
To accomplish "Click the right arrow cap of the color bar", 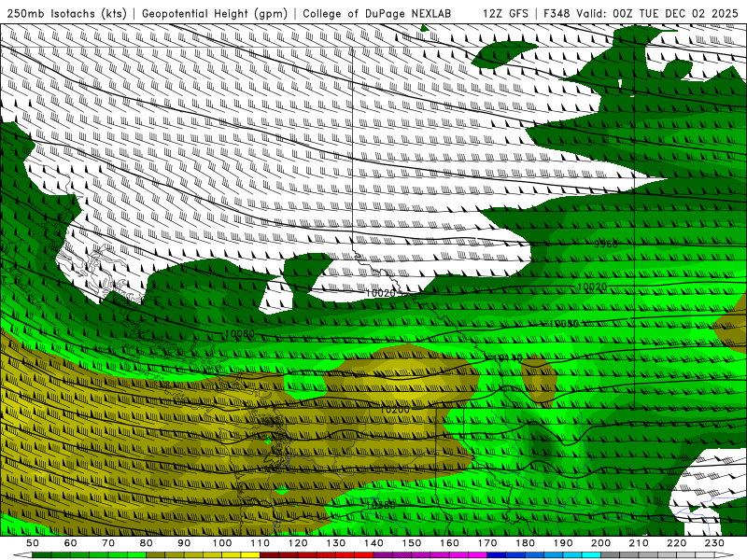I will click(x=725, y=555).
